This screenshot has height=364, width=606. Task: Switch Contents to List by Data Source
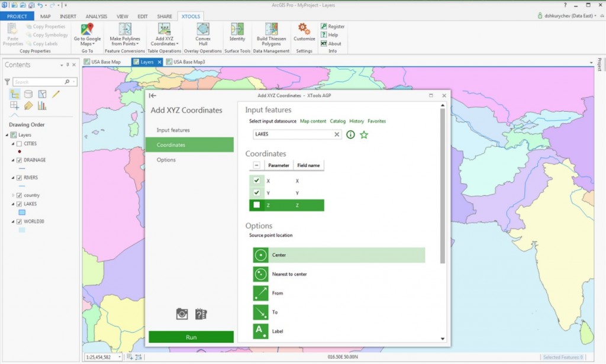tap(28, 94)
